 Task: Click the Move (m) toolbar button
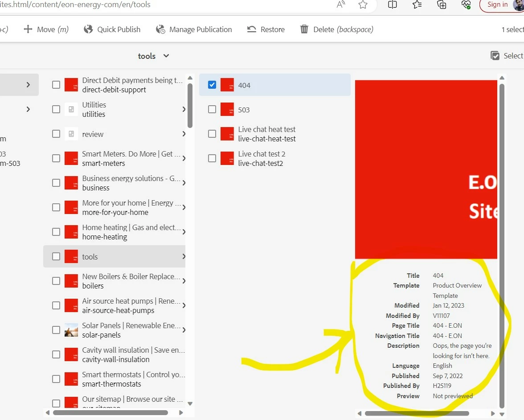46,29
